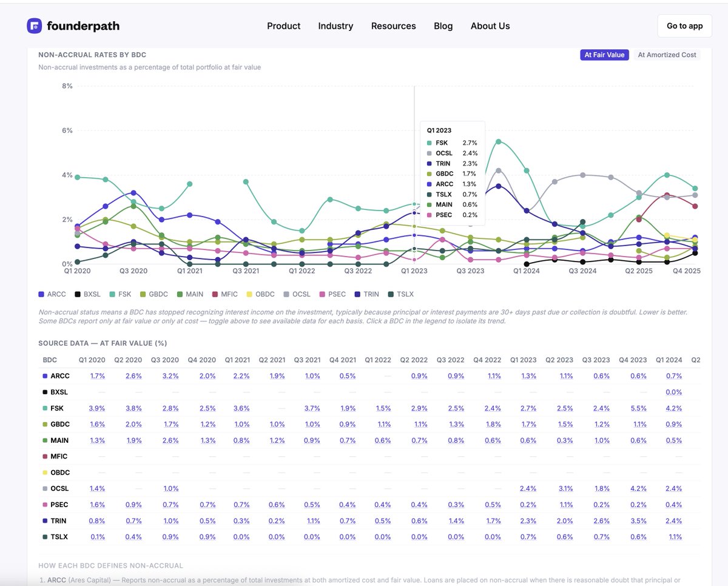Click TSLX Q1 2020 value 0.1%
The width and height of the screenshot is (728, 586).
tap(98, 537)
